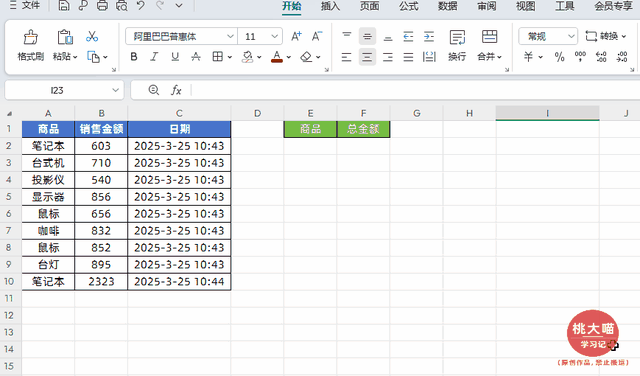
Task: Switch to the 页面 (Page) tab
Action: click(369, 6)
